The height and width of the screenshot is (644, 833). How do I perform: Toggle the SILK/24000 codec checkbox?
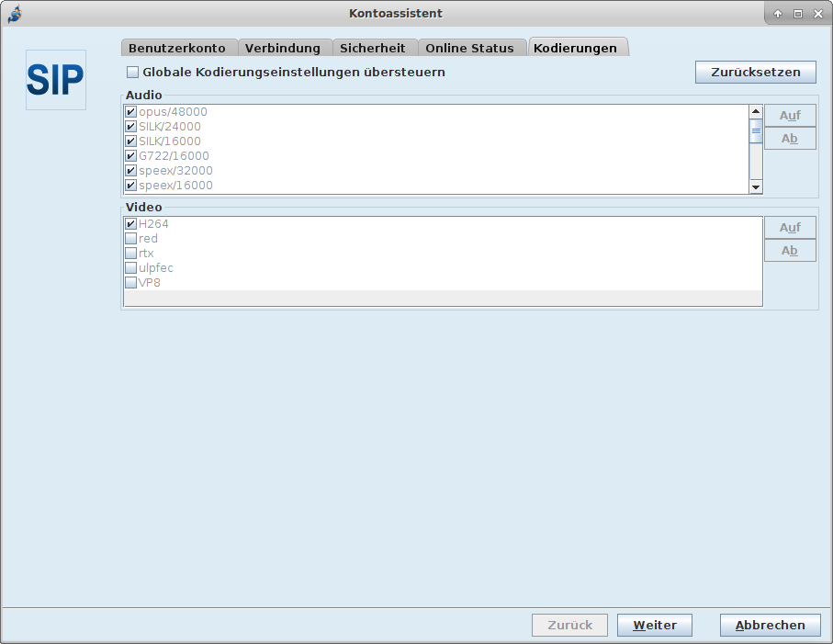coord(130,127)
